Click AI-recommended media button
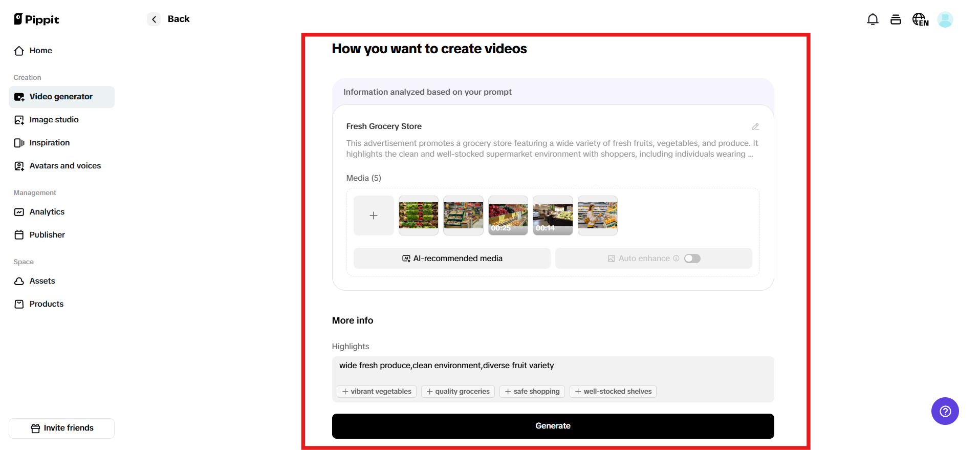980x450 pixels. point(452,259)
